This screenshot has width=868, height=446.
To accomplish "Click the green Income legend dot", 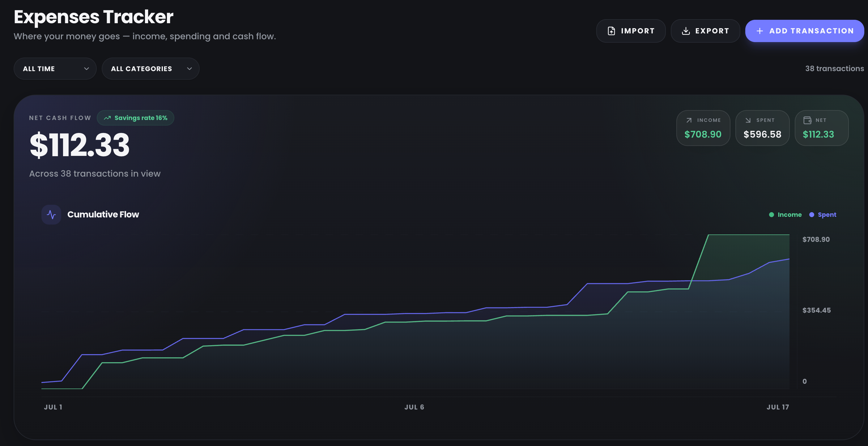I will [x=772, y=215].
